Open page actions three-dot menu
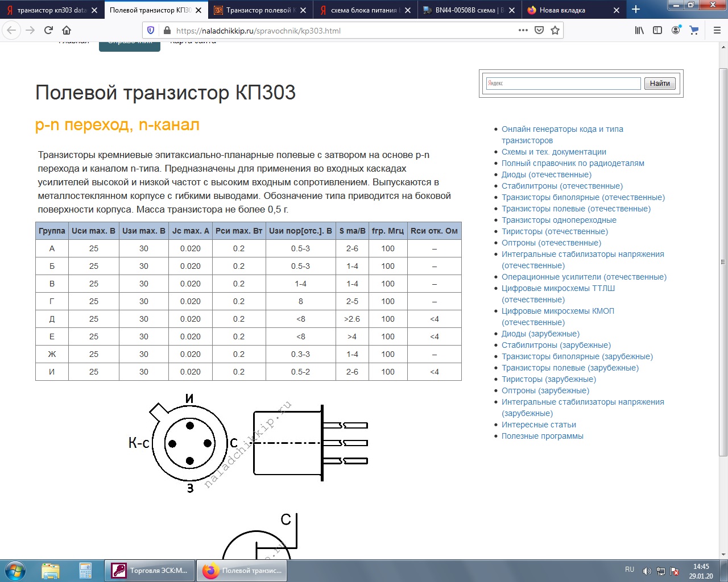Viewport: 728px width, 582px height. (x=523, y=31)
